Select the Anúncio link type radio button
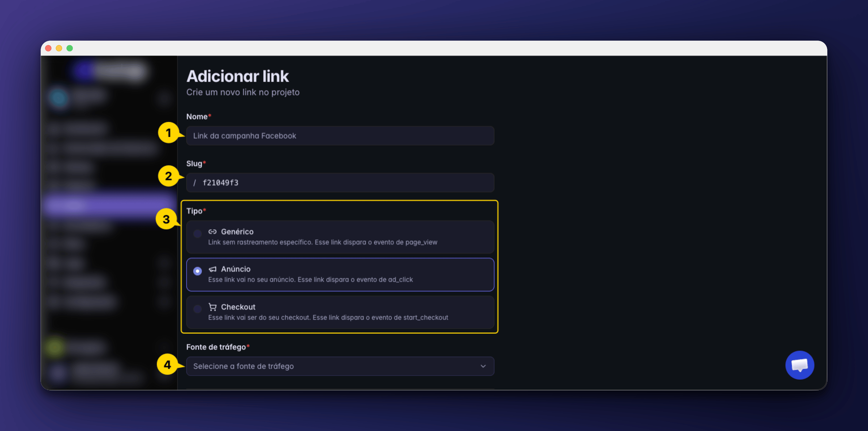The height and width of the screenshot is (431, 868). tap(197, 271)
